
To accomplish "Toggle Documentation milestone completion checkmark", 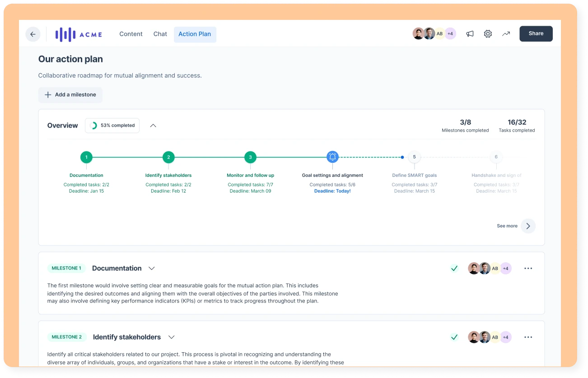I will [455, 268].
